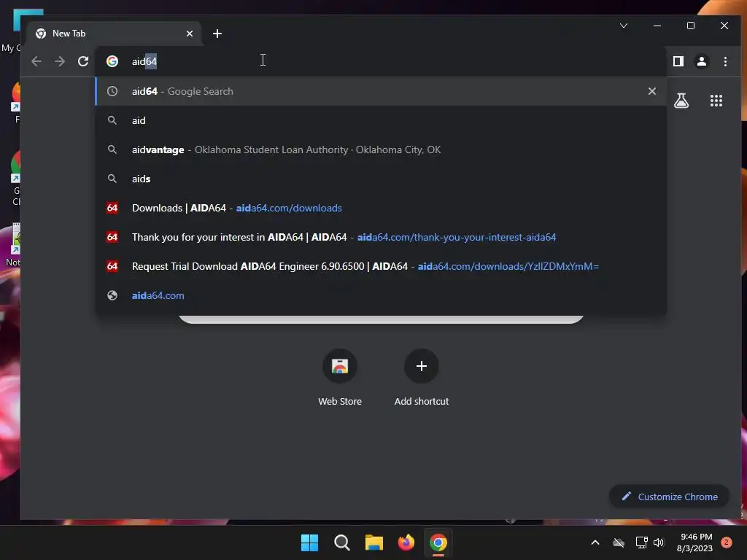
Task: Close the New Tab tab
Action: 190,34
